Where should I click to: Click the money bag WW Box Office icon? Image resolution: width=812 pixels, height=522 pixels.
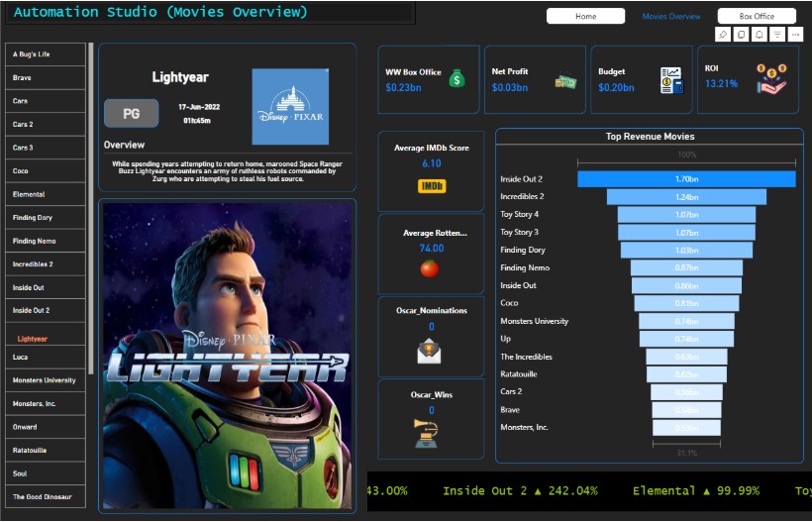coord(457,78)
